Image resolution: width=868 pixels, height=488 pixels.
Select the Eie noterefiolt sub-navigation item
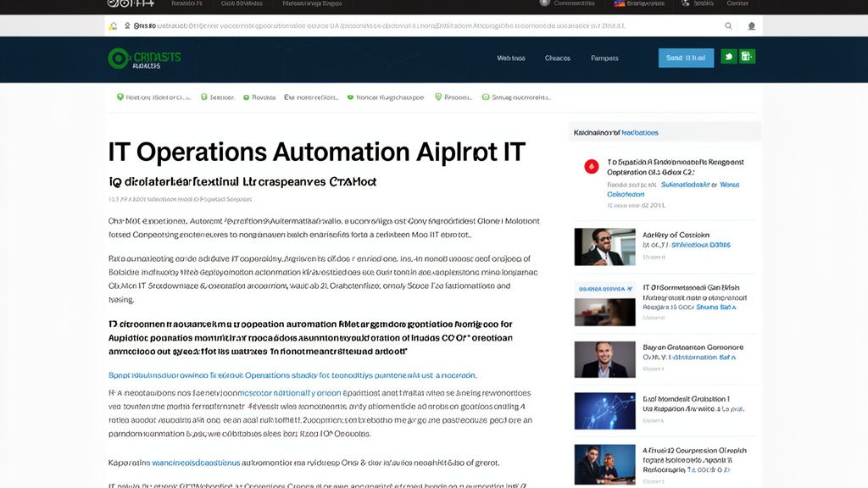(x=311, y=97)
